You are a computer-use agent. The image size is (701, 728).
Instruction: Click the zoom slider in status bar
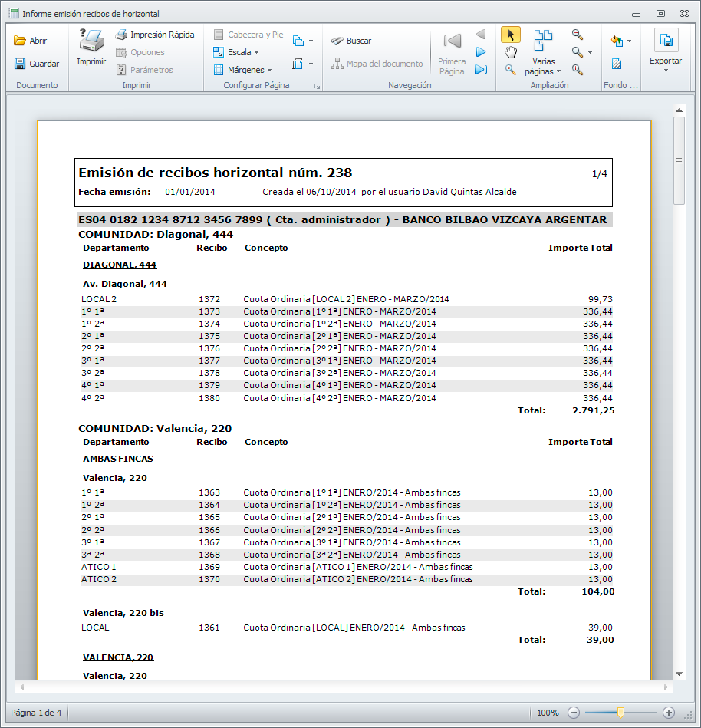coord(620,713)
